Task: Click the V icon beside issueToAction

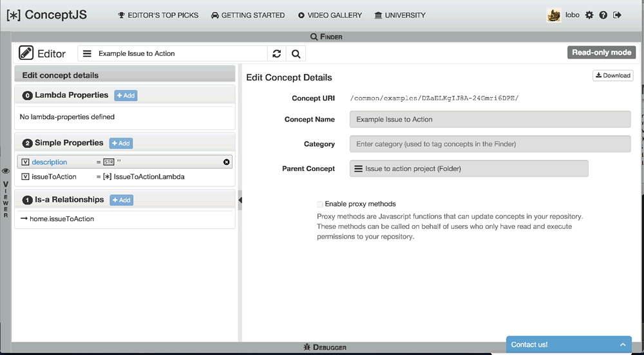Action: 25,177
